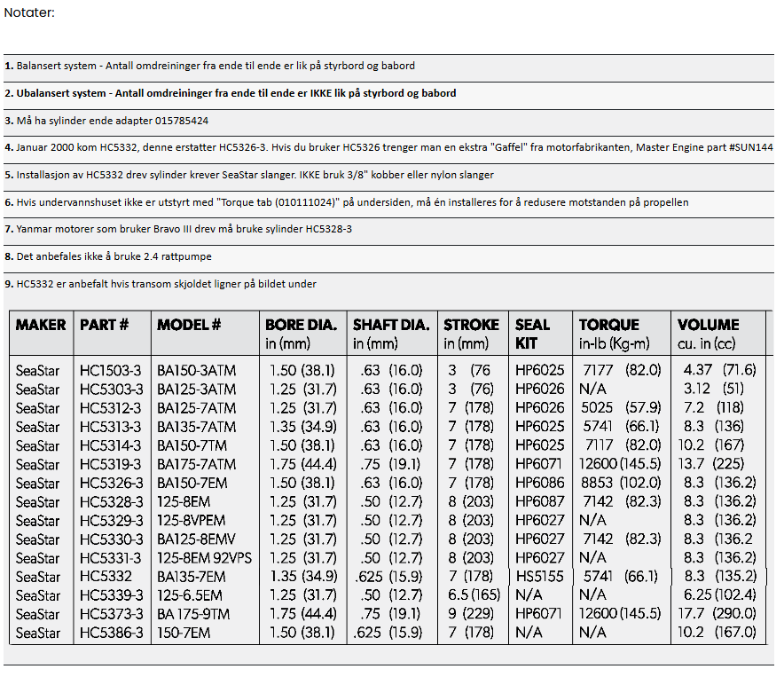Click model BA125-7ATM
Screen dimensions: 784x677
196,408
